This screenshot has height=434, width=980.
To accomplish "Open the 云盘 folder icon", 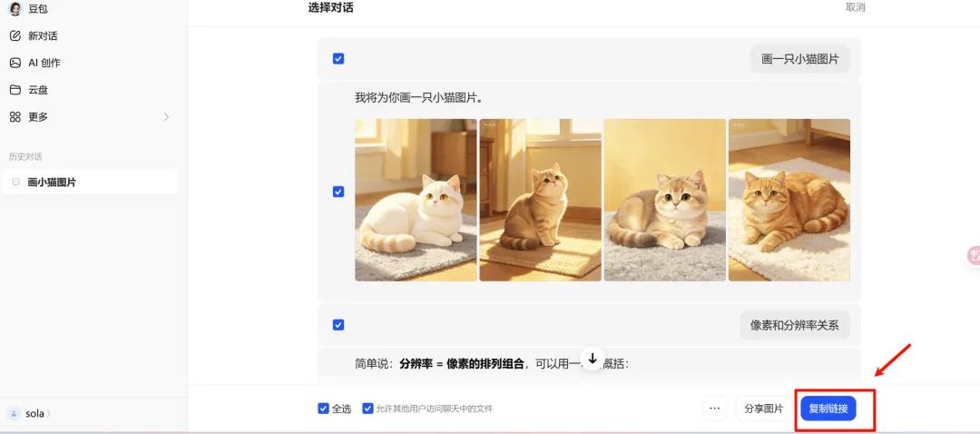I will pyautogui.click(x=15, y=89).
